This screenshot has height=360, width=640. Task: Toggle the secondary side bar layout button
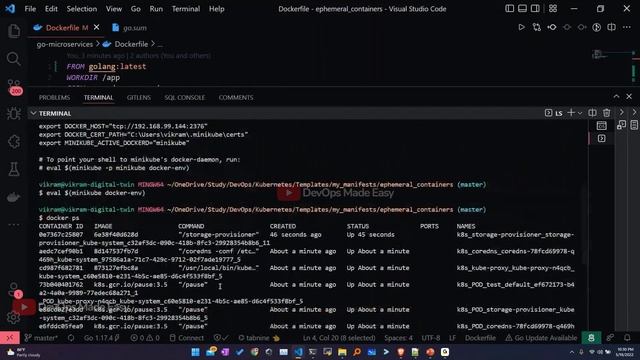[x=535, y=9]
